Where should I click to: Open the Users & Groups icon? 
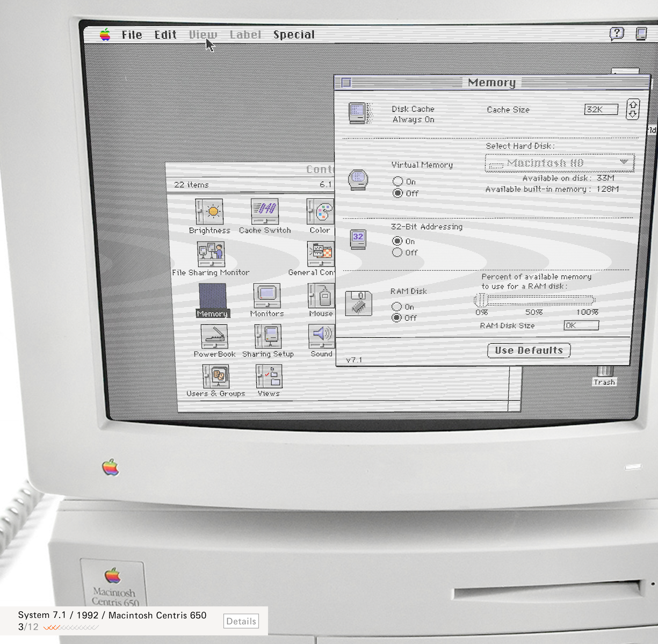[216, 377]
